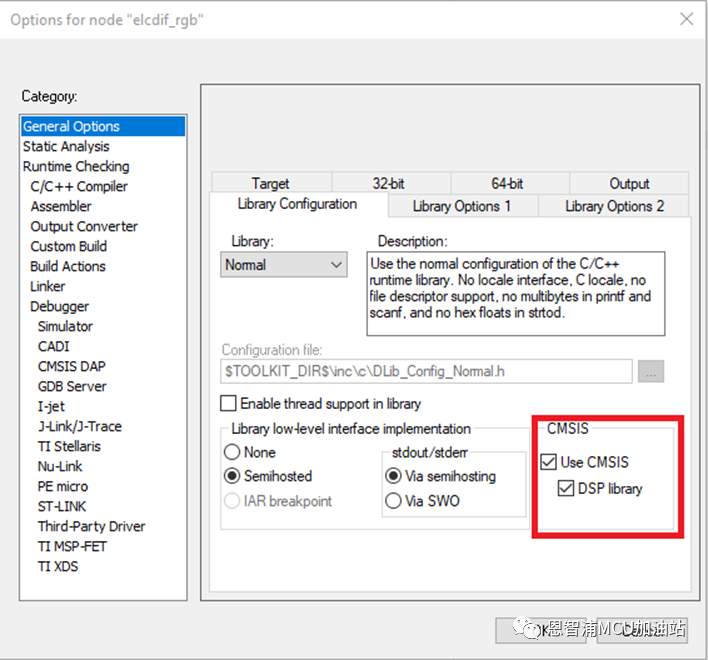Screen dimensions: 708x660
Task: Open the Library dropdown set to Normal
Action: (284, 265)
